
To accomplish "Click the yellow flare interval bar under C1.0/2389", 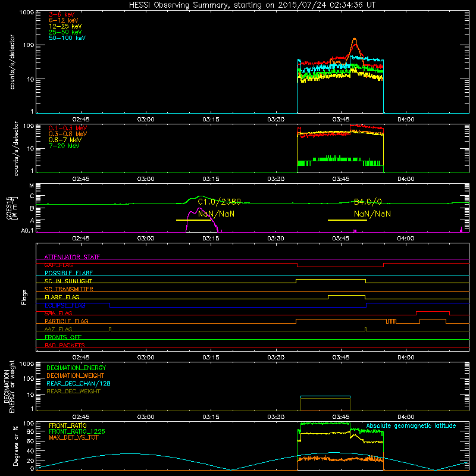I will (x=194, y=220).
